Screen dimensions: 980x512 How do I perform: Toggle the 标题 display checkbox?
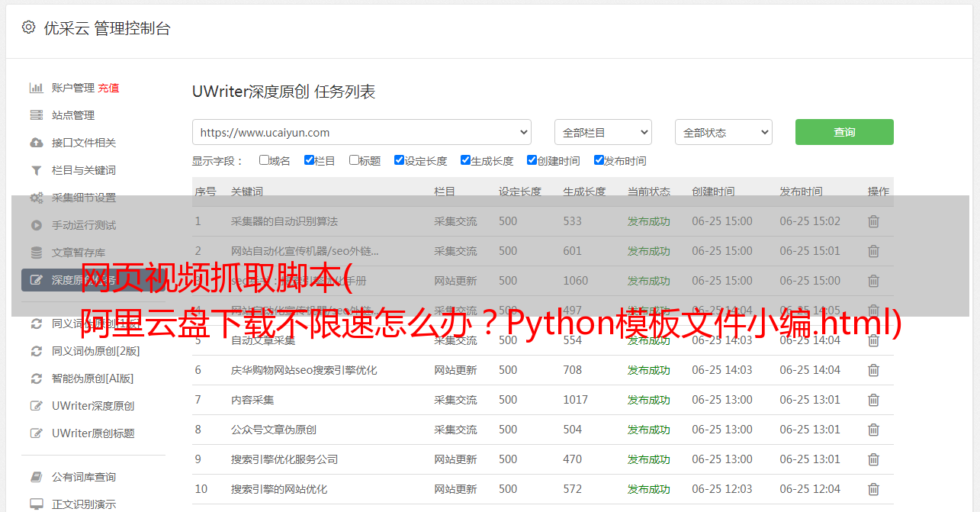coord(354,160)
